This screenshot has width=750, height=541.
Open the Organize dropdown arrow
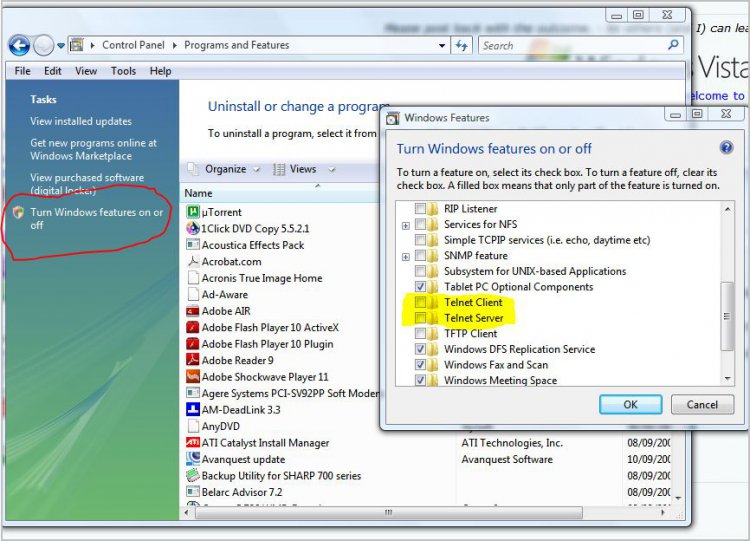(x=257, y=169)
